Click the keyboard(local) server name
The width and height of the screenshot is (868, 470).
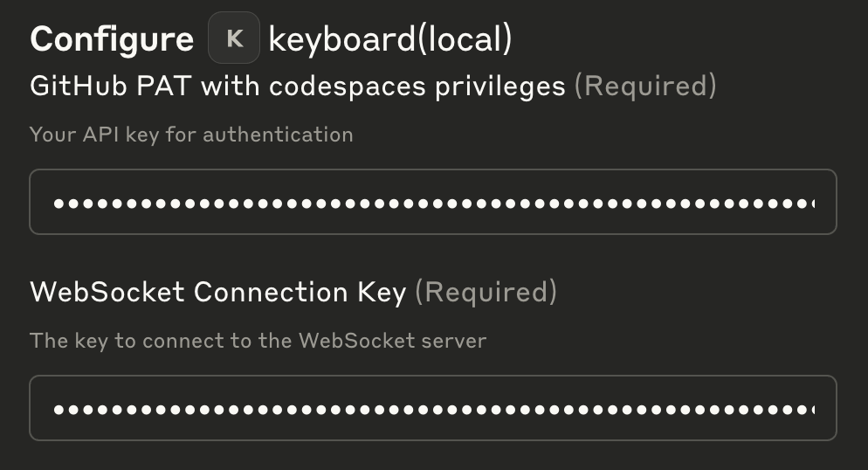[390, 39]
